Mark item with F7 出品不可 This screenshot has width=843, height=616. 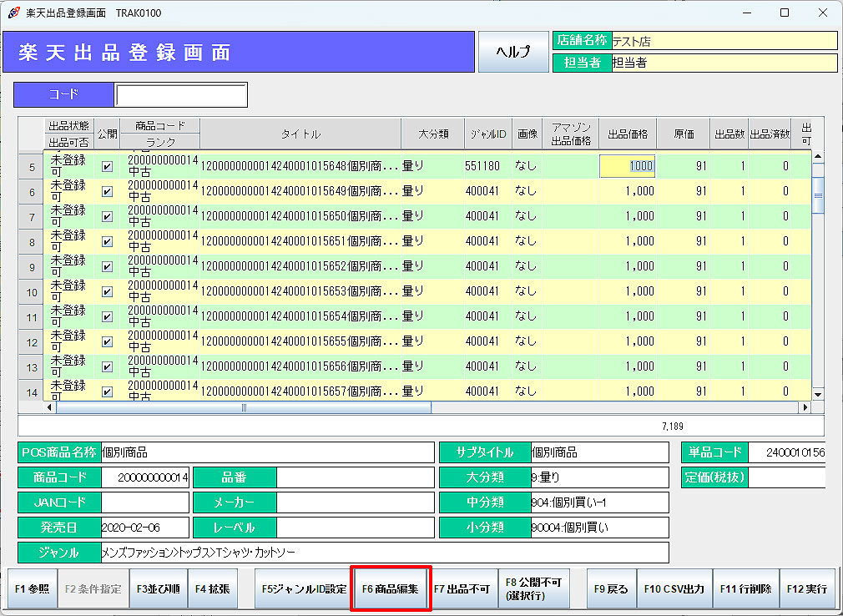462,588
